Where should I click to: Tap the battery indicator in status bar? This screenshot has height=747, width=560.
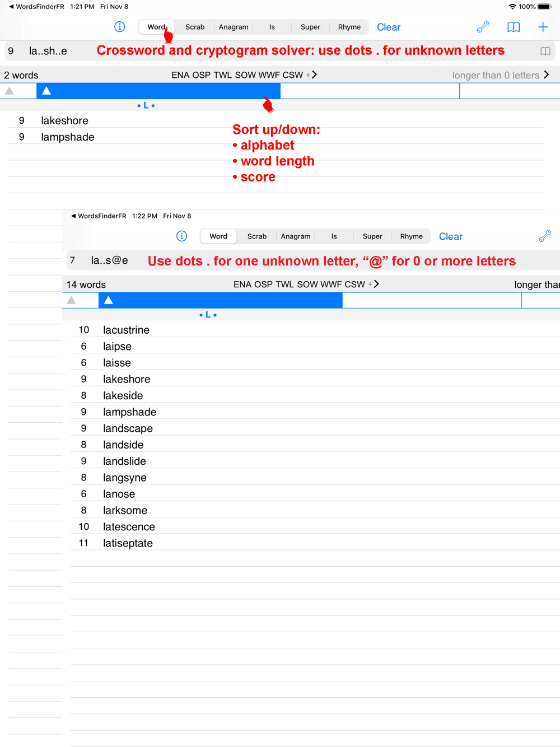(x=544, y=7)
